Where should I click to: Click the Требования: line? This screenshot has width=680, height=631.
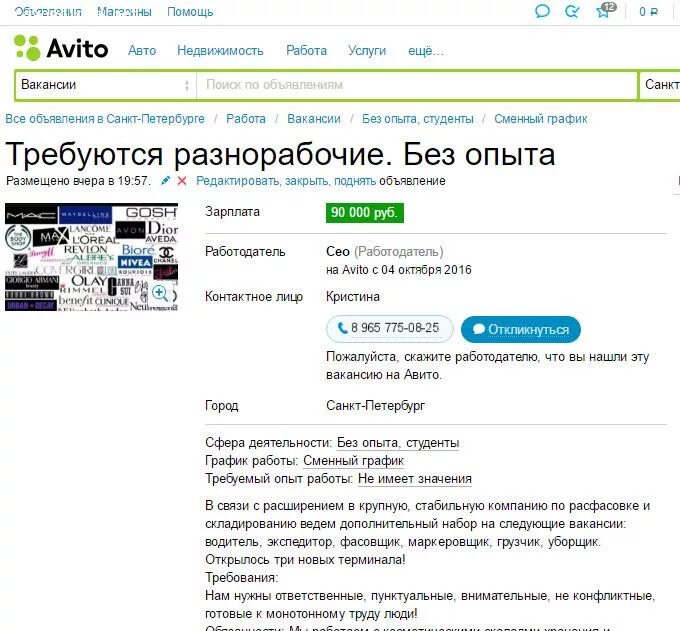click(x=242, y=578)
